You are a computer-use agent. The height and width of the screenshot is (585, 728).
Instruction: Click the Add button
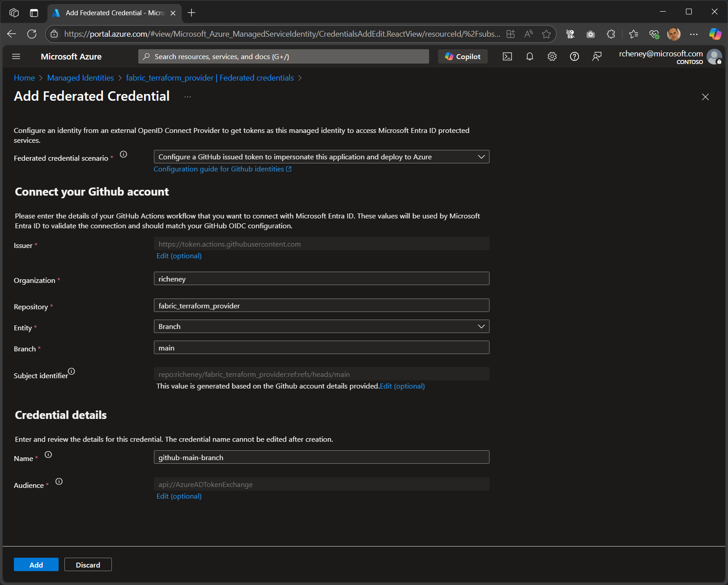point(36,564)
